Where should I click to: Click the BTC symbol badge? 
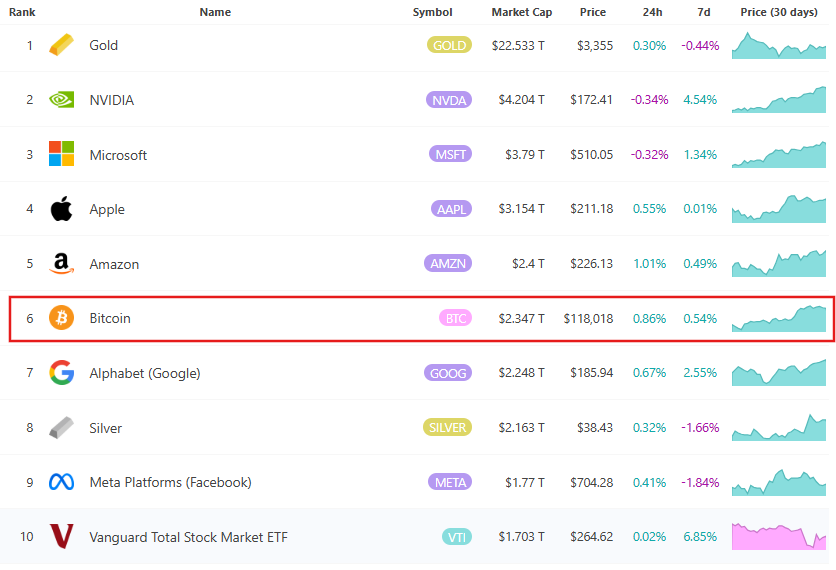(x=455, y=318)
